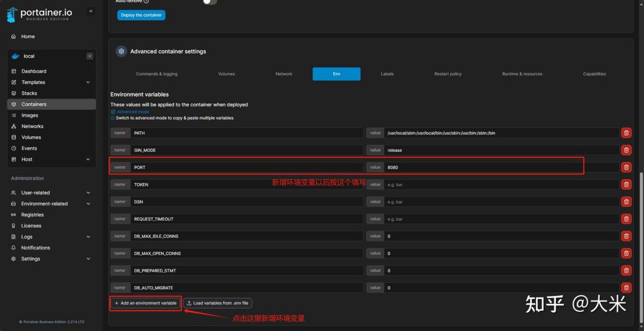Switch to the Volumes tab
This screenshot has height=331, width=644.
point(226,74)
